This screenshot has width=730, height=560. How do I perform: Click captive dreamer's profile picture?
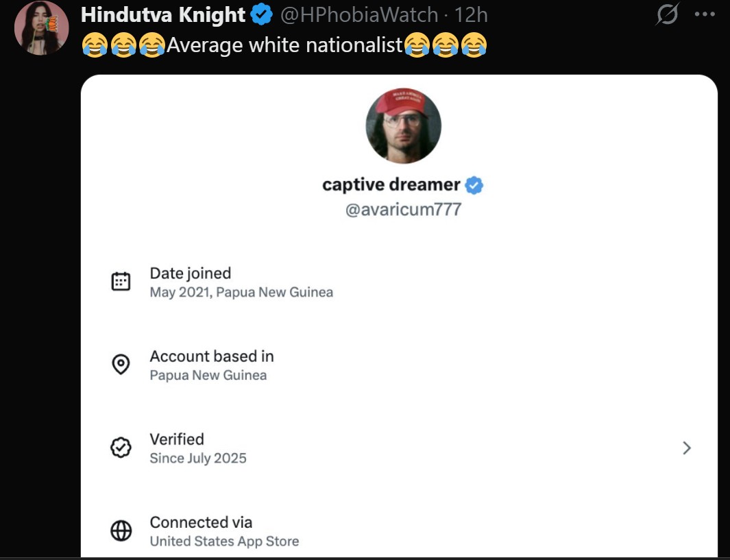tap(404, 125)
